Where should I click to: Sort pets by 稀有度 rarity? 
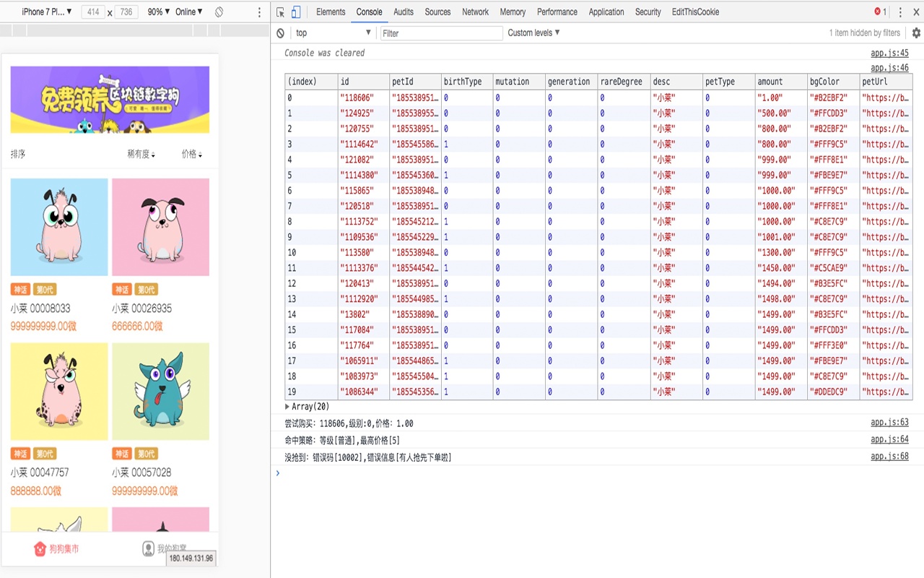pos(141,155)
